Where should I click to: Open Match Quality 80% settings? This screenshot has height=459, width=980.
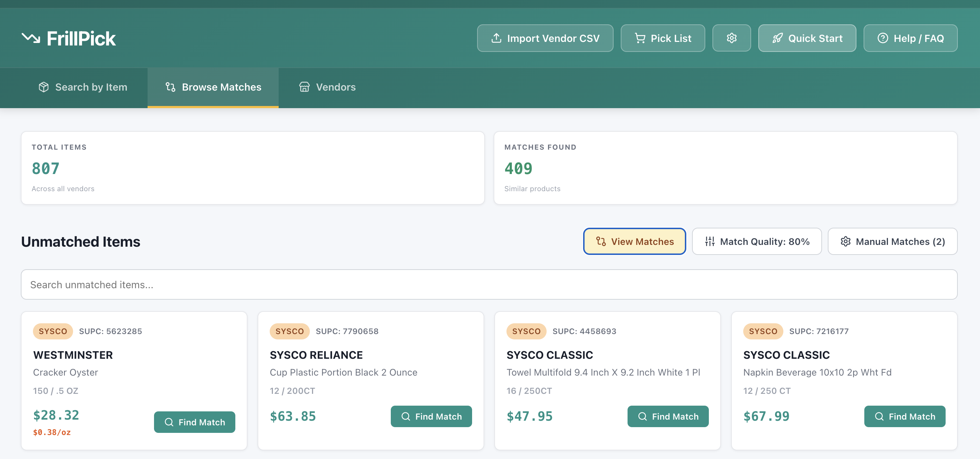pos(756,241)
